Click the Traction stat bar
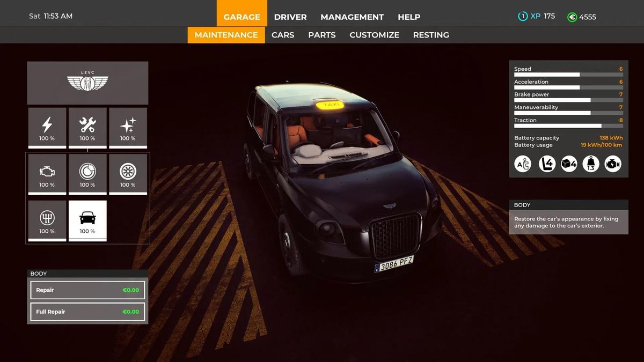Screen dimensions: 644x362 [558, 125]
